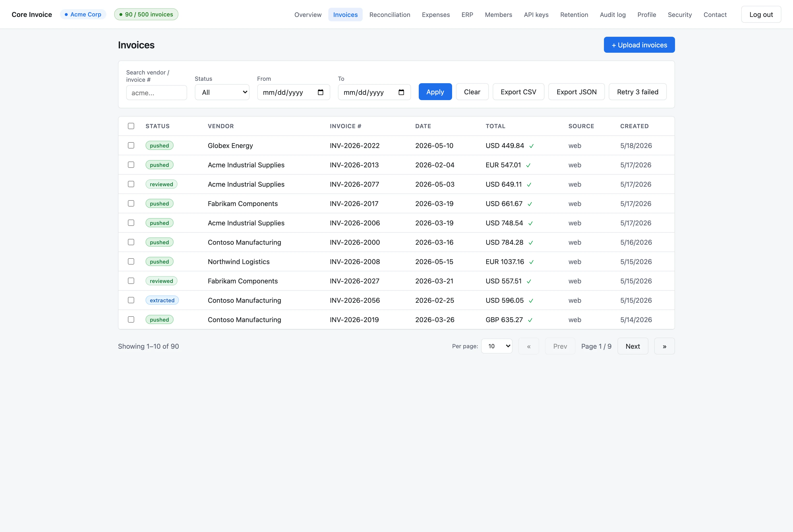Screen dimensions: 793x532
Task: Click the reviewed badge for INV-2026-2077
Action: pyautogui.click(x=162, y=184)
